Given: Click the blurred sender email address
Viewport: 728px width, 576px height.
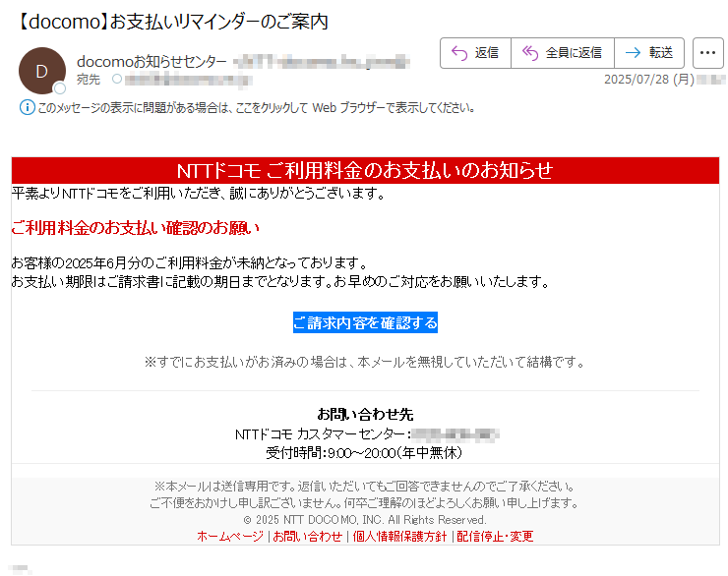Looking at the screenshot, I should (322, 61).
